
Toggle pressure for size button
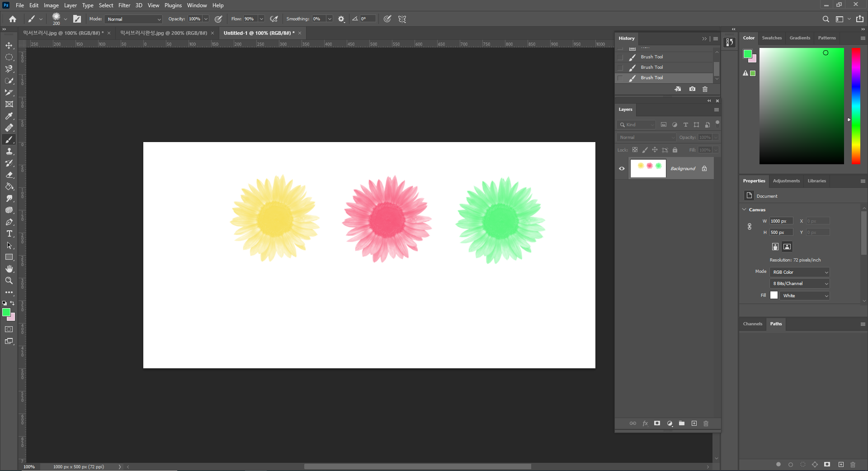point(387,19)
